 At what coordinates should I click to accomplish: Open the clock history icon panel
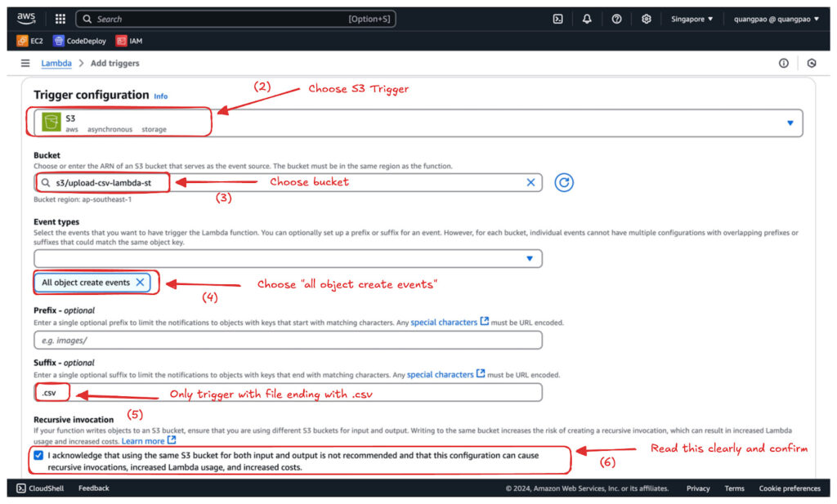pos(812,64)
